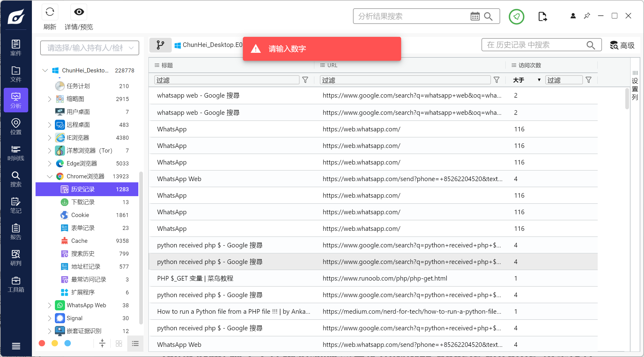Image resolution: width=644 pixels, height=357 pixels.
Task: Open the 时间线 timeline sidebar tab
Action: pyautogui.click(x=16, y=153)
